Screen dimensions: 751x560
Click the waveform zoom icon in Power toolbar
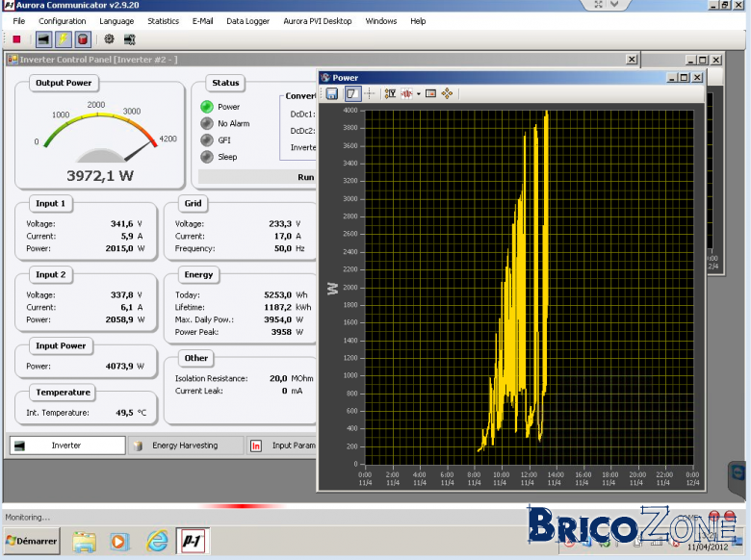click(x=406, y=93)
